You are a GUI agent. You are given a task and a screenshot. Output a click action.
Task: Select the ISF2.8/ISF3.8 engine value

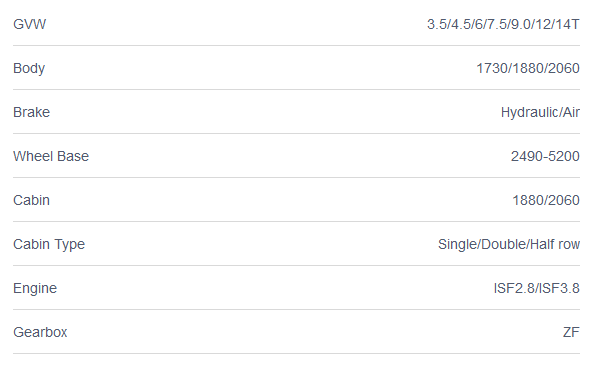pyautogui.click(x=537, y=288)
